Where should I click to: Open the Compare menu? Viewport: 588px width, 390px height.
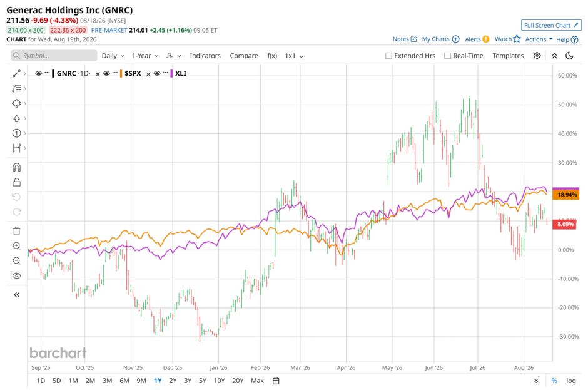coord(244,56)
